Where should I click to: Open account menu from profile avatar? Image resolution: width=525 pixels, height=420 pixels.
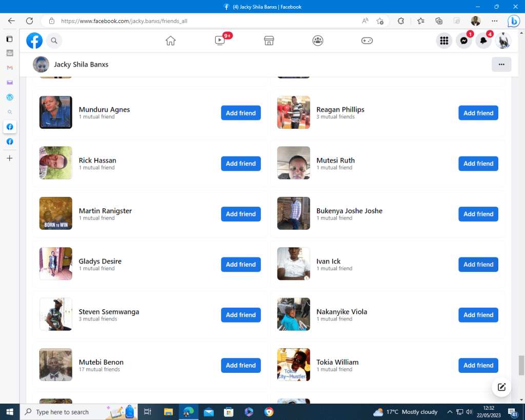point(503,41)
